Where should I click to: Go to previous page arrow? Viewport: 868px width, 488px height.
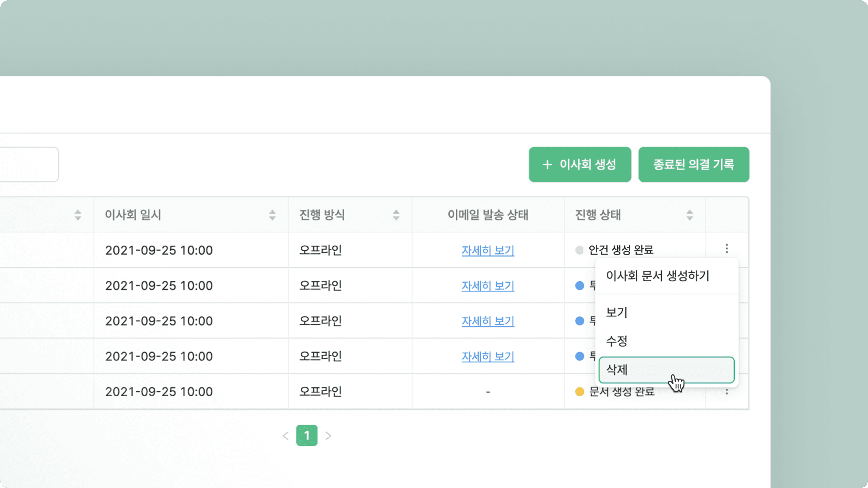(285, 436)
